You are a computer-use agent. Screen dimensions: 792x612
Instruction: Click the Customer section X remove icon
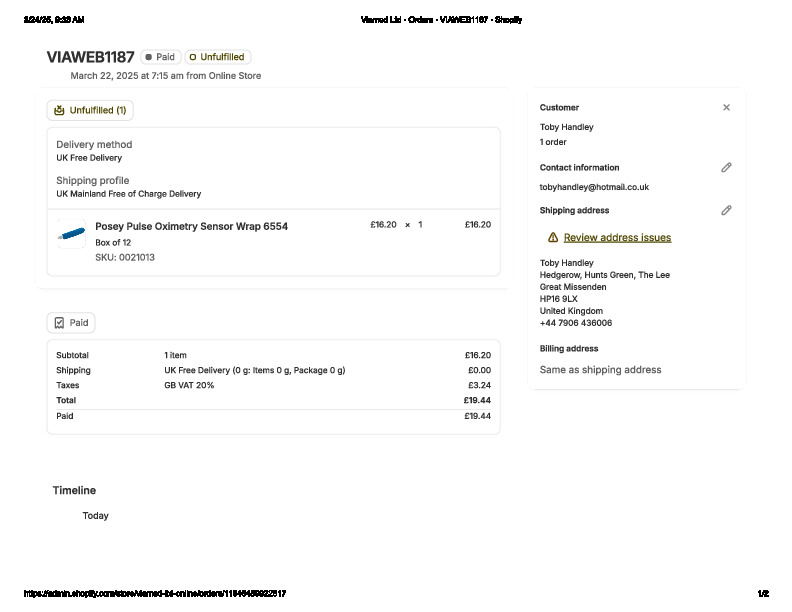click(726, 107)
